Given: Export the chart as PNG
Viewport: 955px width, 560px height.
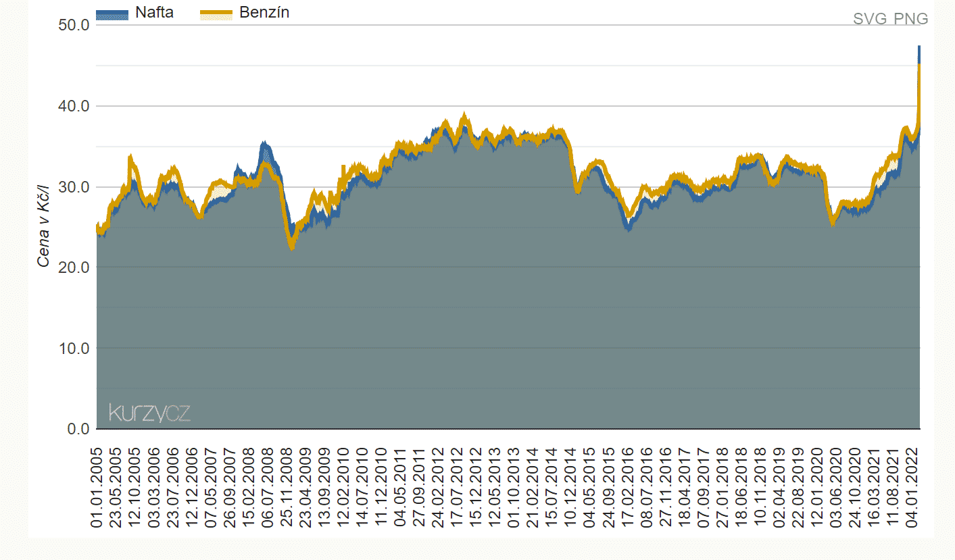Looking at the screenshot, I should pos(911,19).
